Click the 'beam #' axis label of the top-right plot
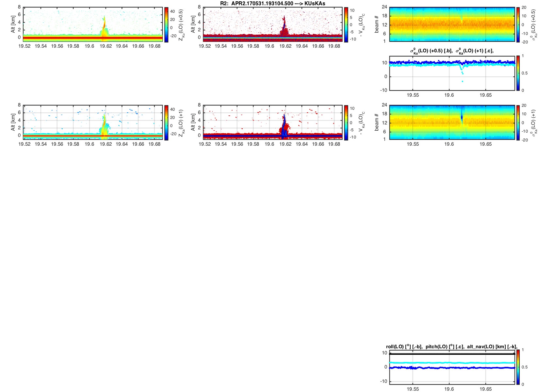 pyautogui.click(x=377, y=24)
